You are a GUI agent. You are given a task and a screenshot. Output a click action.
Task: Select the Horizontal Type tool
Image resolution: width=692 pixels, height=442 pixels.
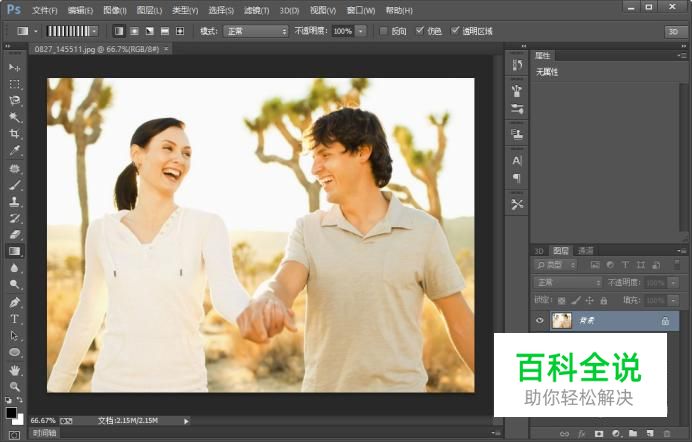click(15, 318)
